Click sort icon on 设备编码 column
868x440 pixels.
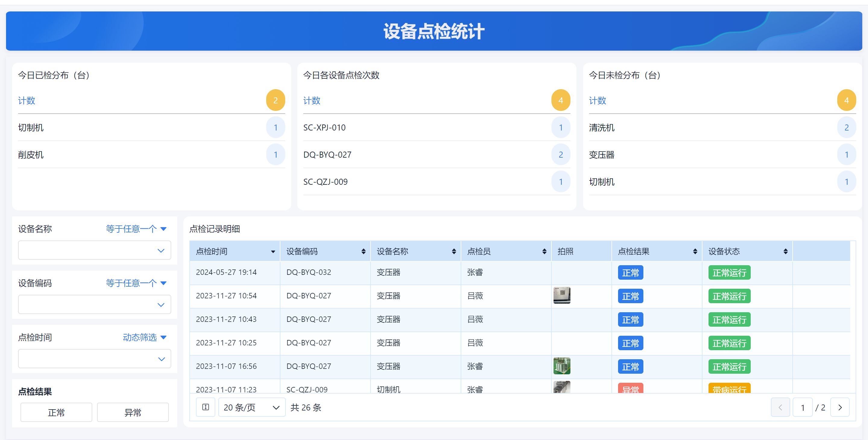click(363, 252)
